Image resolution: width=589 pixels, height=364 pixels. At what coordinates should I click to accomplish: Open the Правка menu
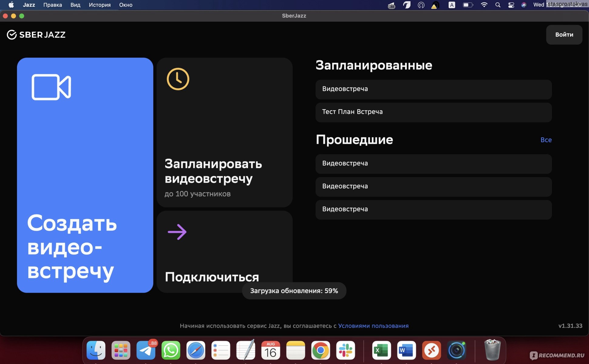pos(53,5)
